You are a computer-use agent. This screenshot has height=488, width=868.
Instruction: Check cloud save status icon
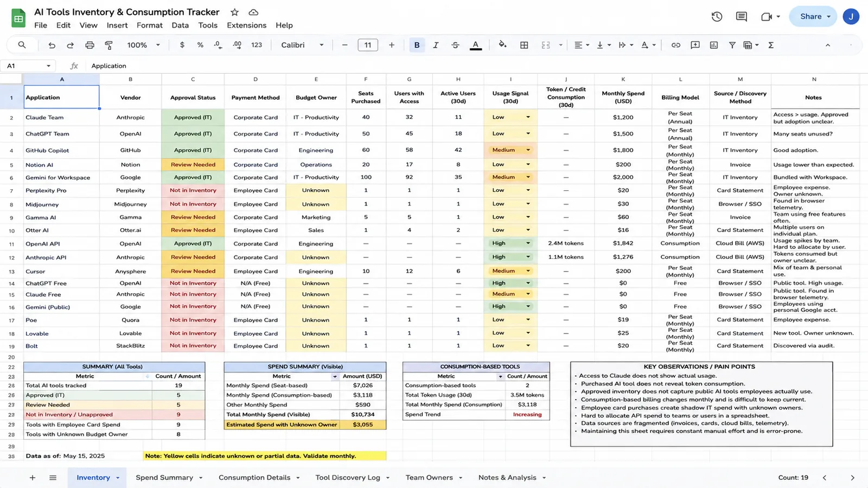[253, 12]
